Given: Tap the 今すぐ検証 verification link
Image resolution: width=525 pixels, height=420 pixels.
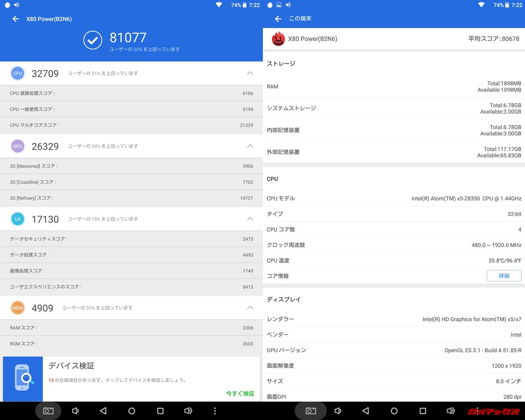Looking at the screenshot, I should tap(240, 393).
